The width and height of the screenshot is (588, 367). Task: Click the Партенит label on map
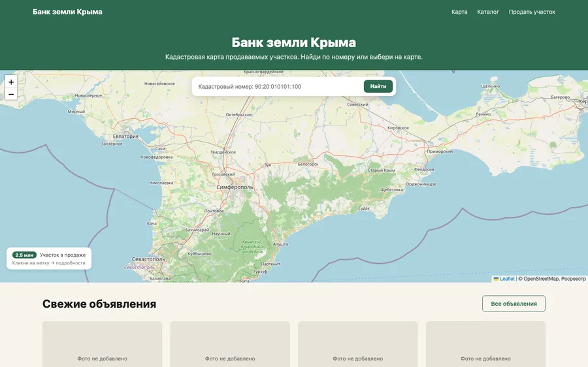pyautogui.click(x=270, y=264)
